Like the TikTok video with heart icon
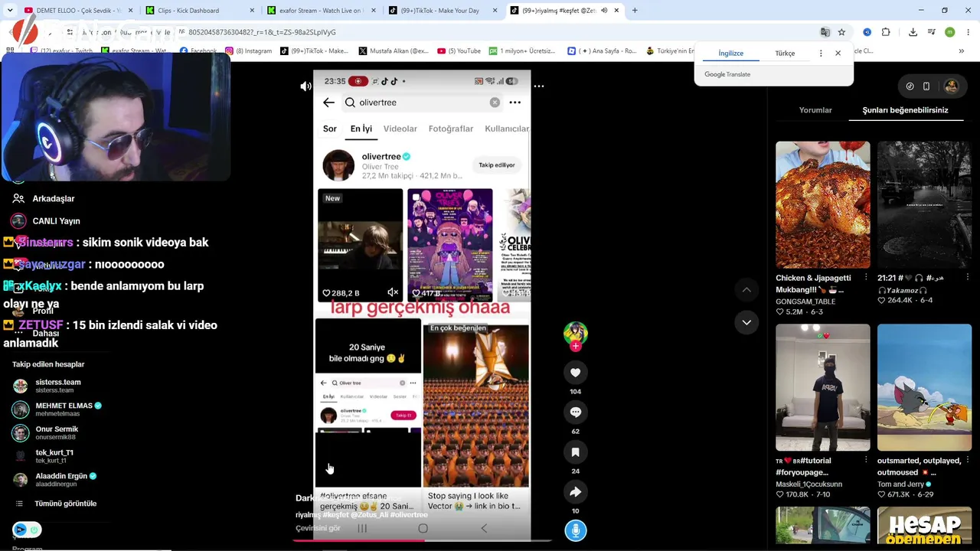 [x=576, y=373]
